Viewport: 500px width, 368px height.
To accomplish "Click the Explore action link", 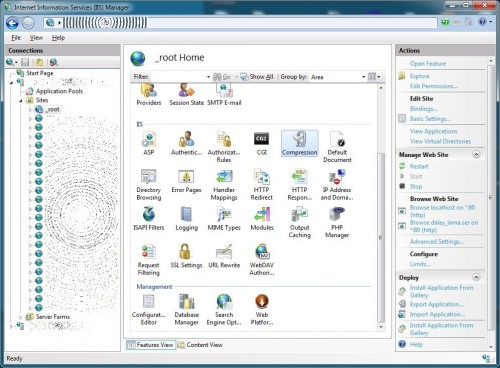I will (419, 76).
